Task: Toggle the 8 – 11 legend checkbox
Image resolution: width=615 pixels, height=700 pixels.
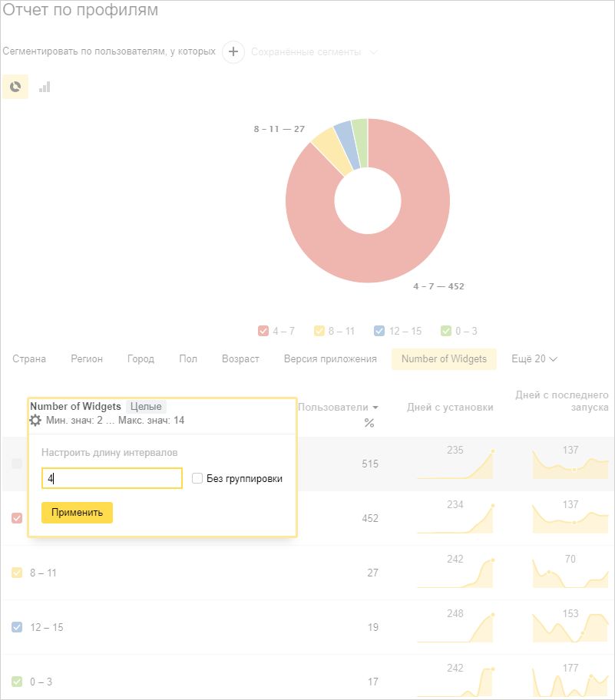Action: click(x=319, y=331)
